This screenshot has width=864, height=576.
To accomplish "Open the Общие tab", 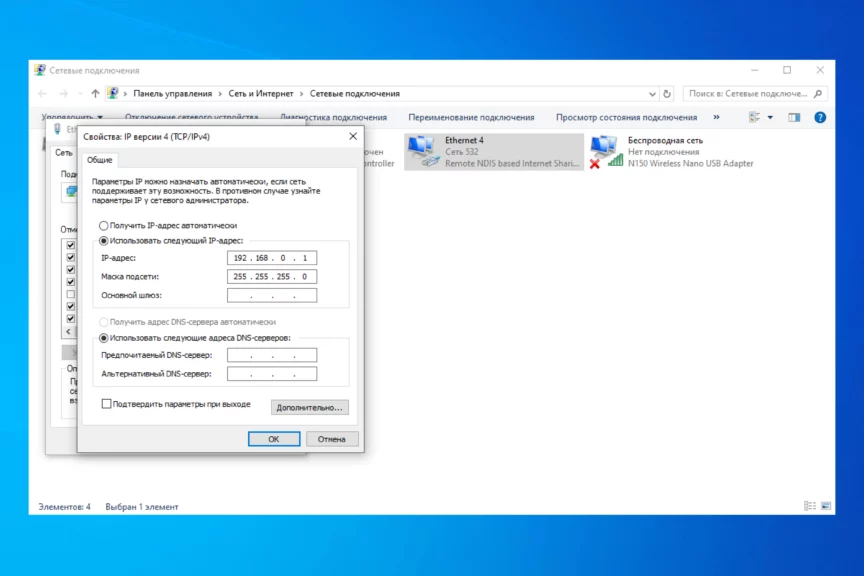I will coord(99,160).
